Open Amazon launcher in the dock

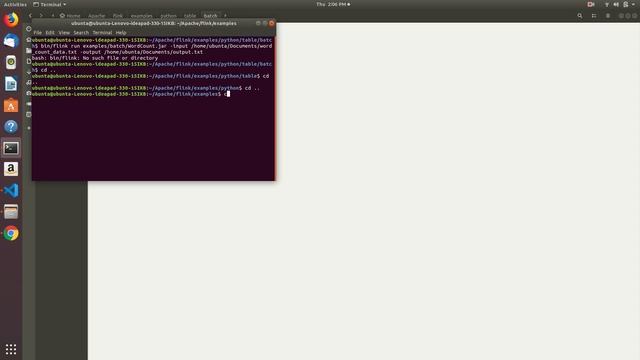click(x=11, y=169)
